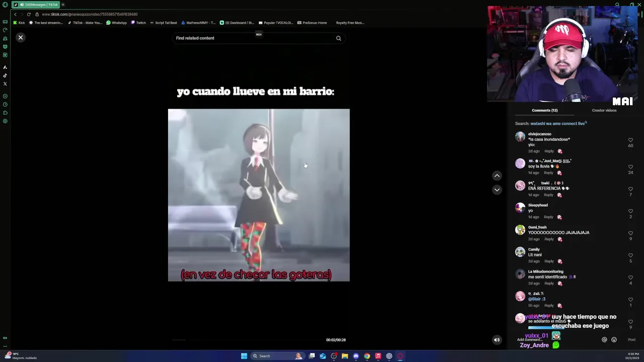This screenshot has height=362, width=644.
Task: Open elviejocanoso's profile avatar
Action: coord(520,136)
